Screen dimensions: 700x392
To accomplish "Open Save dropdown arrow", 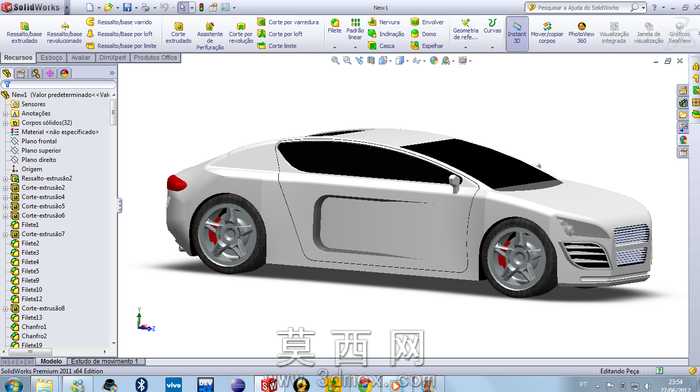I will (x=135, y=8).
